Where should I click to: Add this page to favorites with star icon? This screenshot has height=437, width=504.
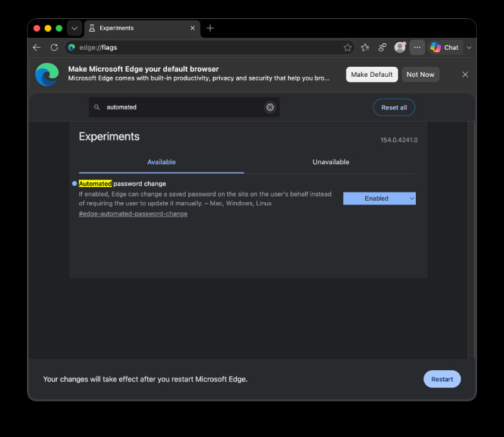tap(348, 48)
